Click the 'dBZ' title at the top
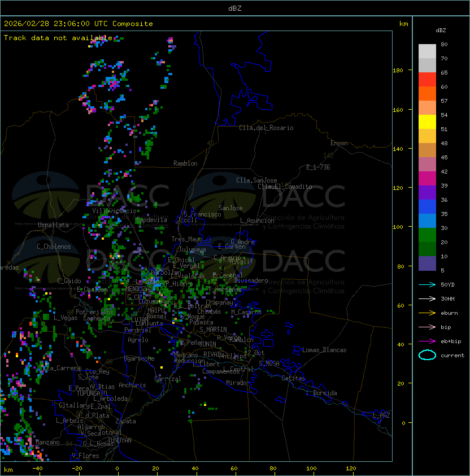Viewport: 470px width, 476px height. tap(235, 8)
